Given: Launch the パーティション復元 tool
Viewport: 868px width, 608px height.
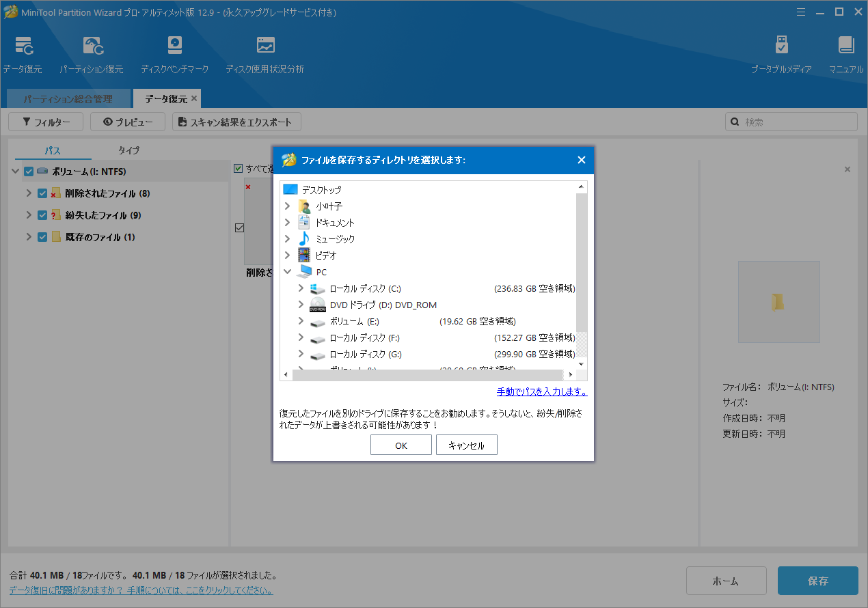Looking at the screenshot, I should click(x=92, y=55).
